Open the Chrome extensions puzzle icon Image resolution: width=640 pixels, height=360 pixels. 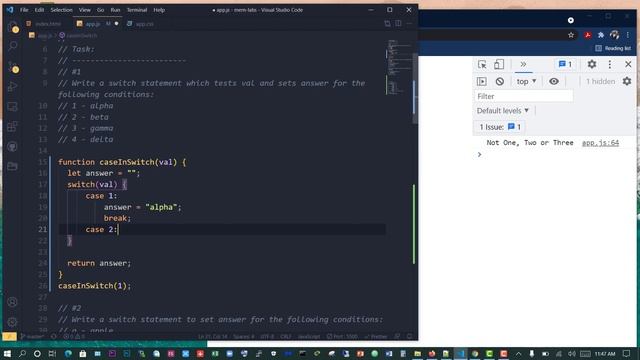pyautogui.click(x=601, y=35)
